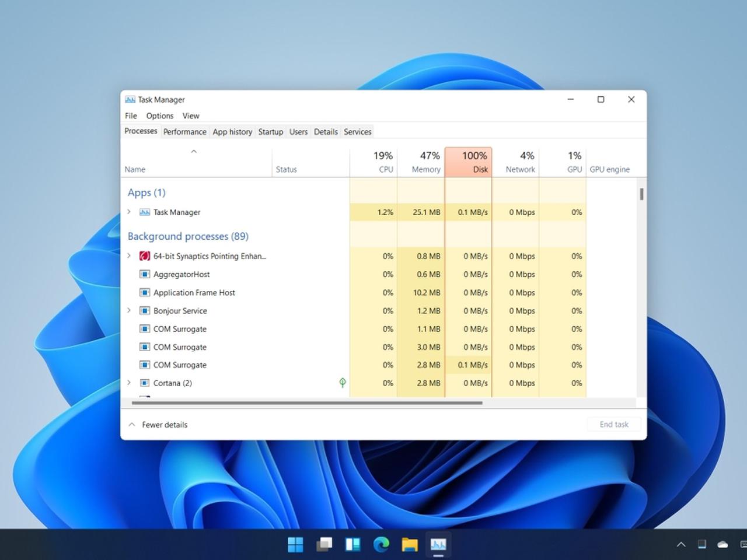Open the Widgets panel from taskbar
This screenshot has height=560, width=747.
[x=352, y=544]
